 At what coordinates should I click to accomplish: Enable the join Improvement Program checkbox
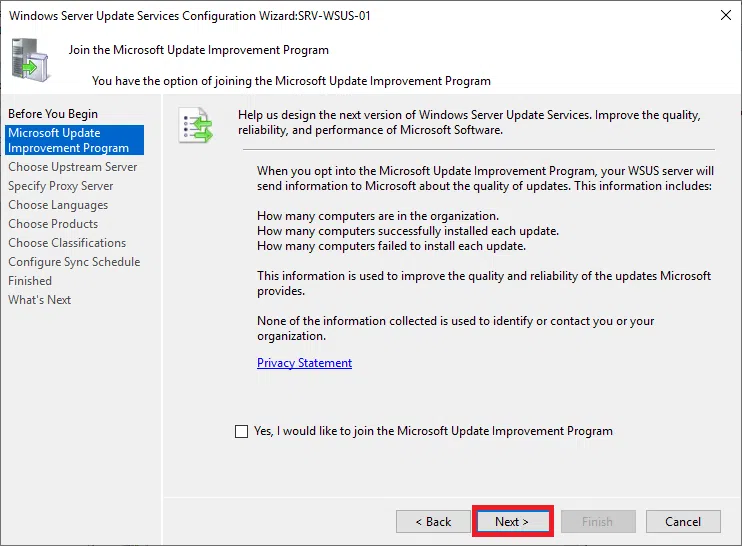pyautogui.click(x=241, y=432)
